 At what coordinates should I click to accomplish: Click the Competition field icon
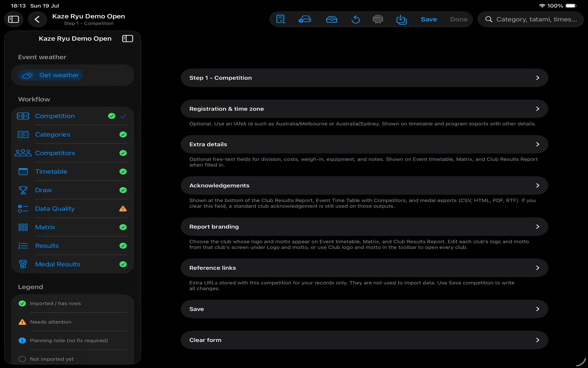click(x=23, y=116)
